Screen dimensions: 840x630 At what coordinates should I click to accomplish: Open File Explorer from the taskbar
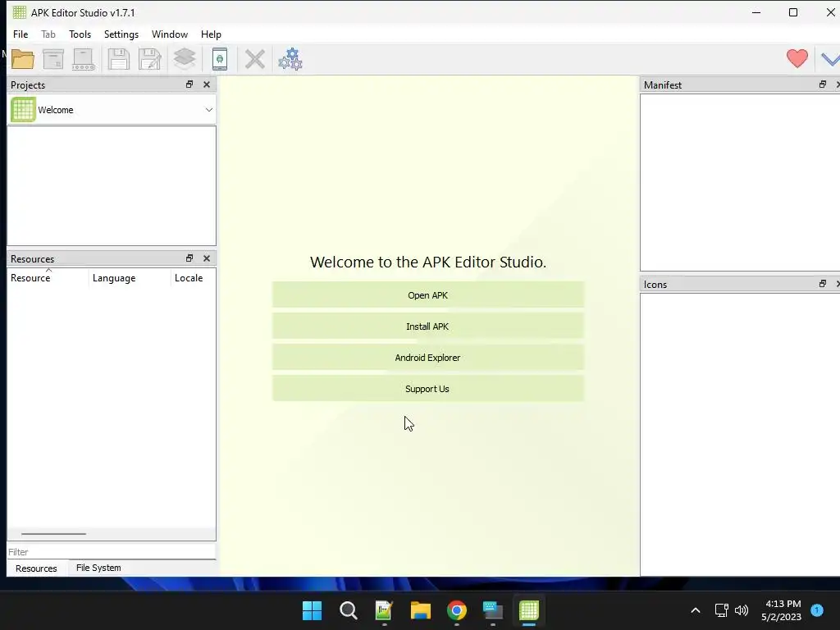tap(421, 610)
